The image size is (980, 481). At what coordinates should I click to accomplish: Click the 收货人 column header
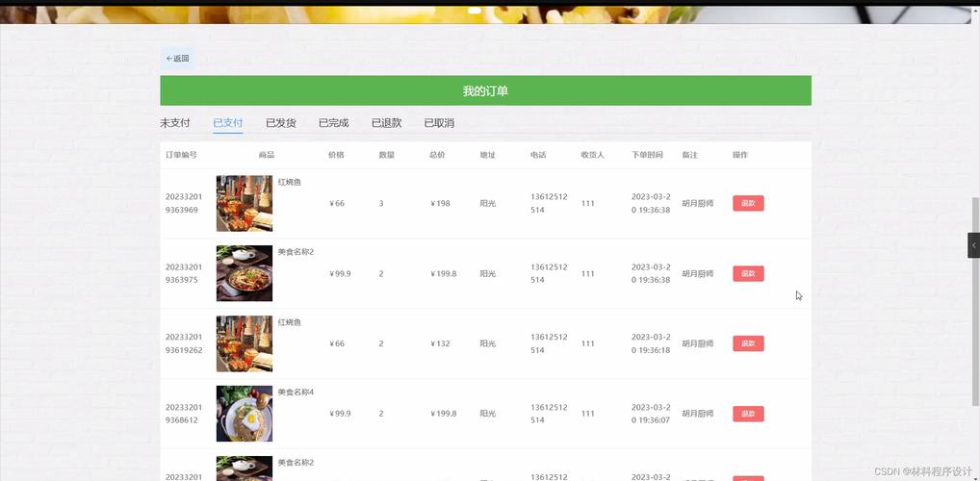coord(593,155)
